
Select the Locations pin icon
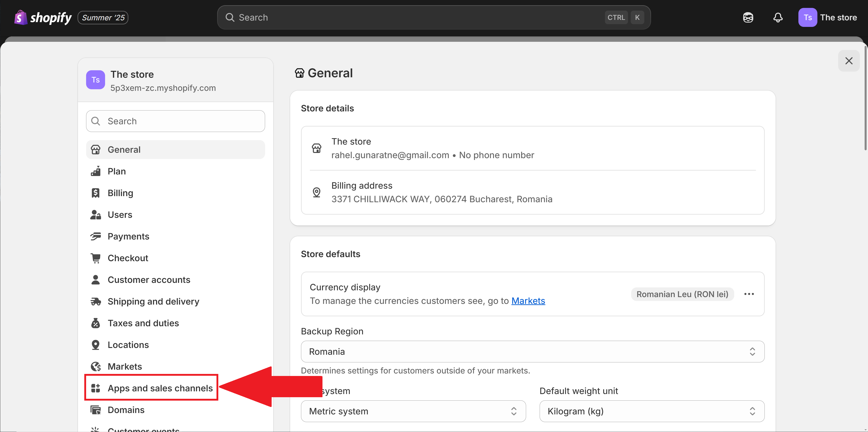coord(96,344)
